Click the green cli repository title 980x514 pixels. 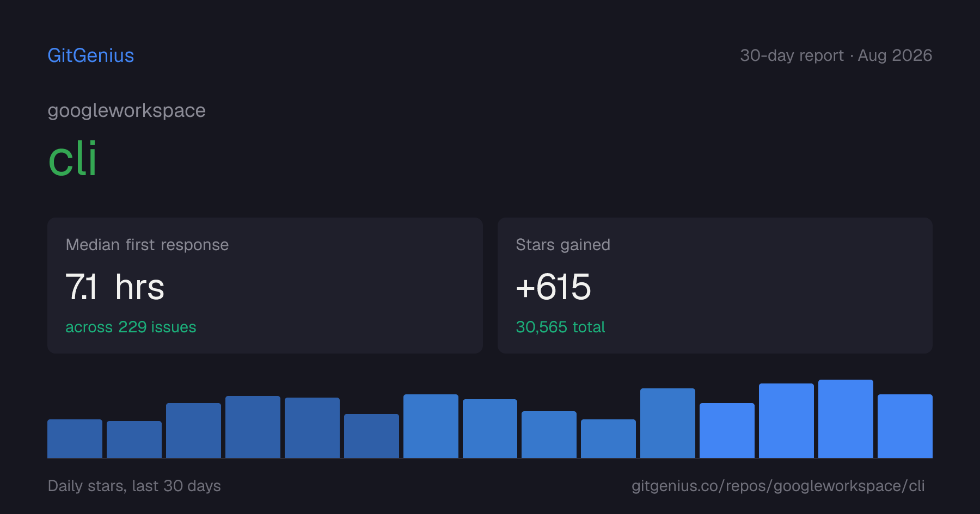pyautogui.click(x=72, y=159)
